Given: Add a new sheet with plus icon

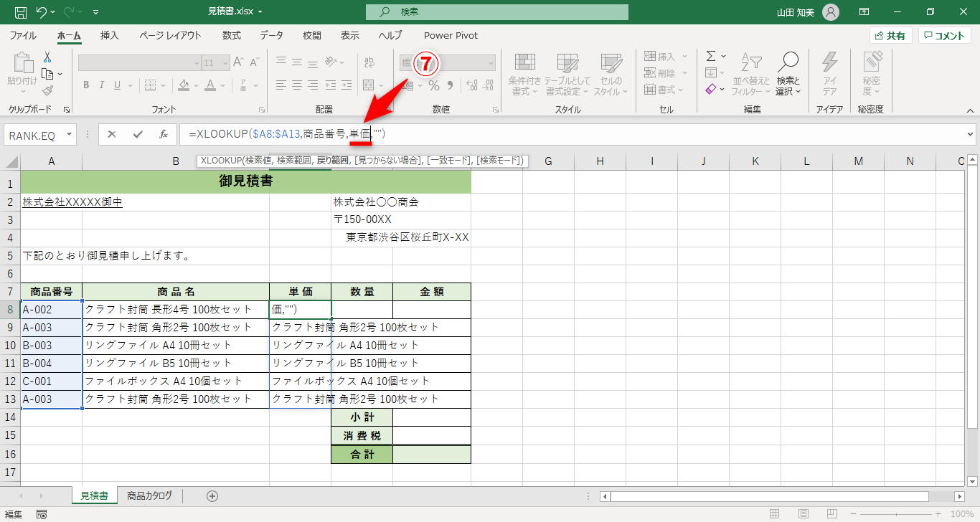Looking at the screenshot, I should (212, 495).
